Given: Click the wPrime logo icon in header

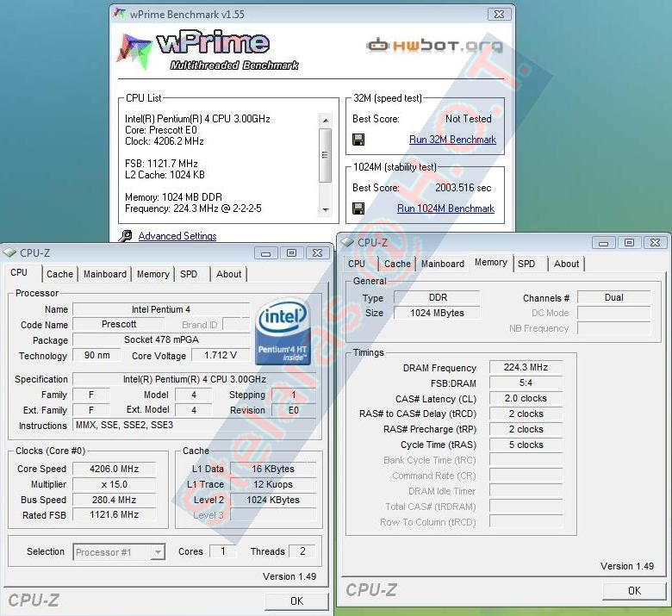Looking at the screenshot, I should coord(134,51).
